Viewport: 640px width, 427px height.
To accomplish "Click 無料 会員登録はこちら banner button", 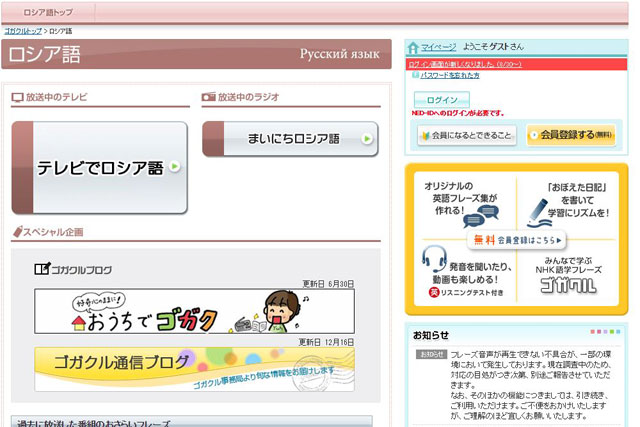I will click(x=517, y=240).
